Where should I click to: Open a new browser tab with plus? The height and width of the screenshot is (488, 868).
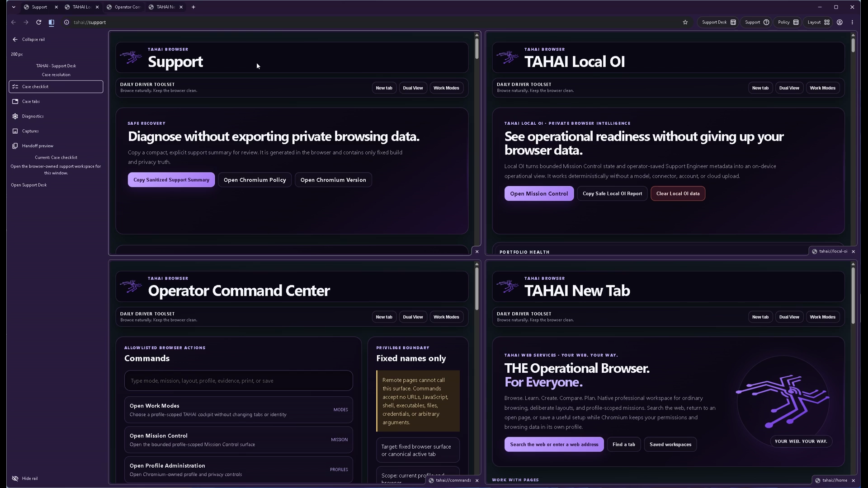193,7
